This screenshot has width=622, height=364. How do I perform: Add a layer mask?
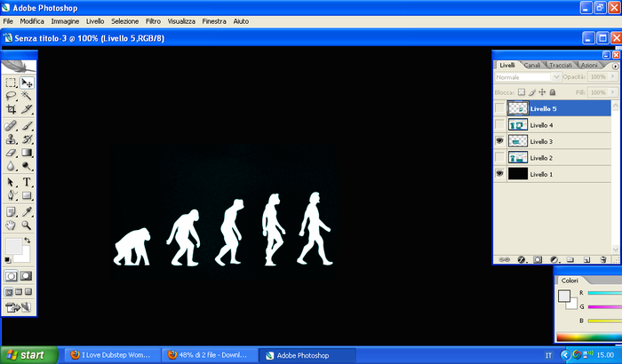(538, 260)
